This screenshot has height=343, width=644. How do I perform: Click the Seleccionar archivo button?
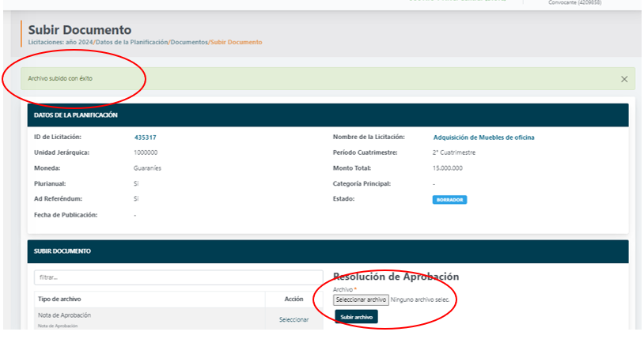coord(361,300)
